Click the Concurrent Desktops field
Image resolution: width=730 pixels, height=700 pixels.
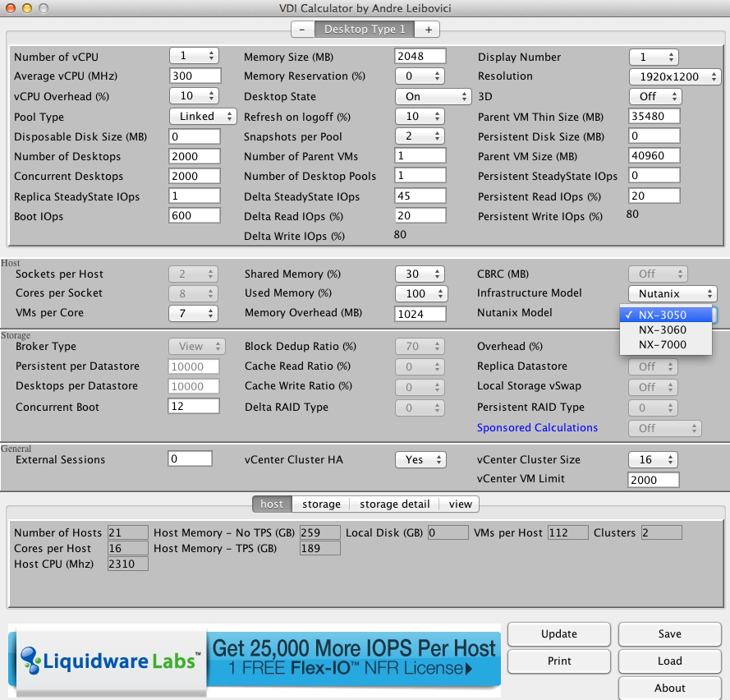coord(194,176)
